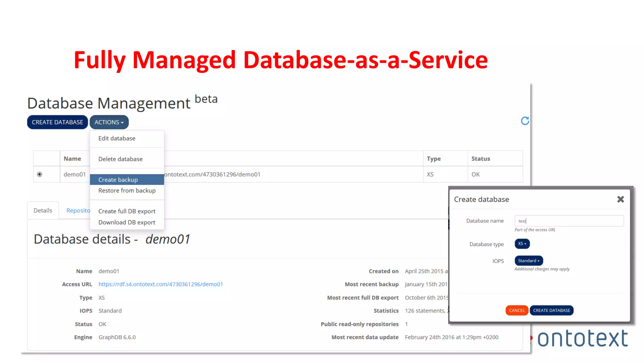Click the CREATE DATABASE toolbar button

coord(58,122)
